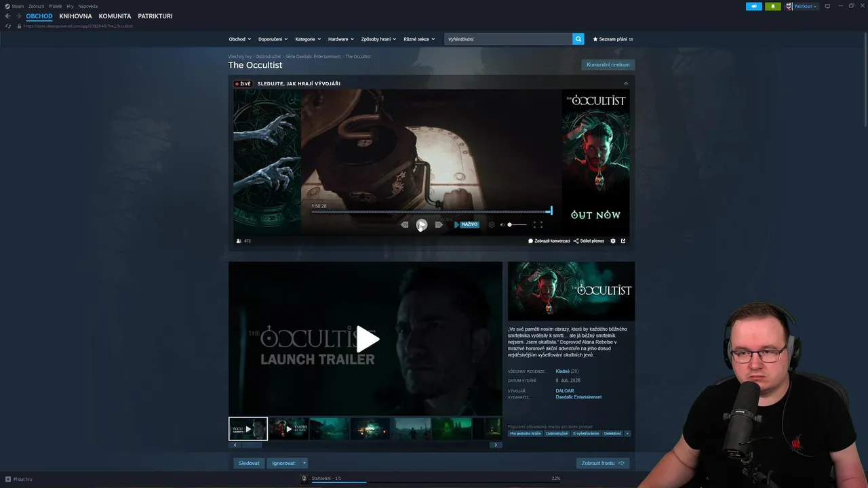Click the Sledovat follow button

249,463
